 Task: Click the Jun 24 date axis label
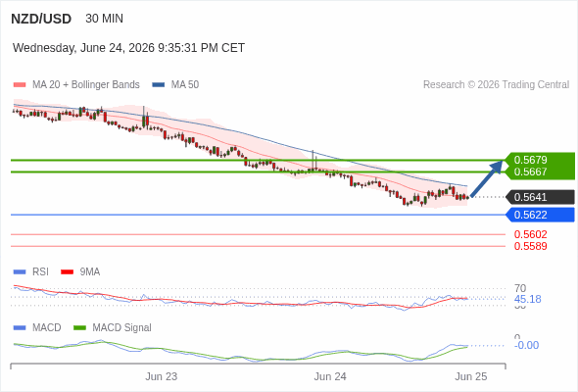point(330,377)
